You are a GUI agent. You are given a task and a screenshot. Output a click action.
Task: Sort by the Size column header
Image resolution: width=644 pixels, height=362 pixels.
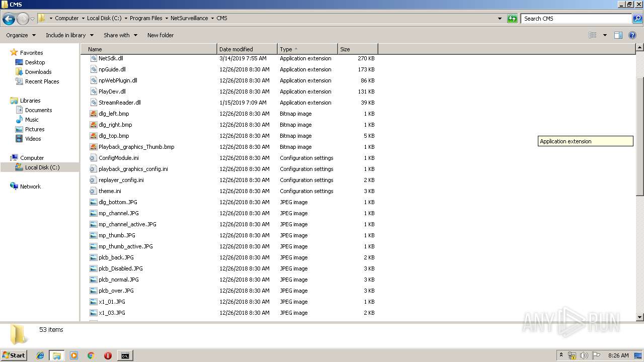tap(358, 49)
